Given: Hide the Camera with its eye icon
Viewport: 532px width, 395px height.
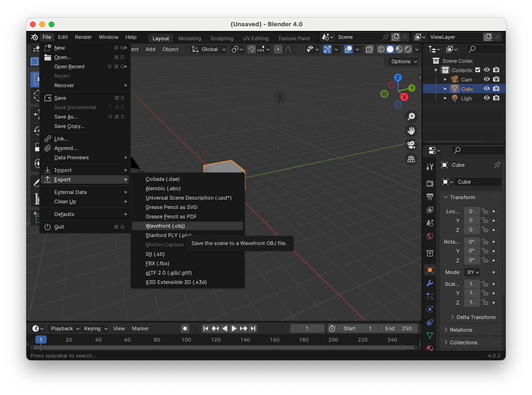Looking at the screenshot, I should 487,79.
